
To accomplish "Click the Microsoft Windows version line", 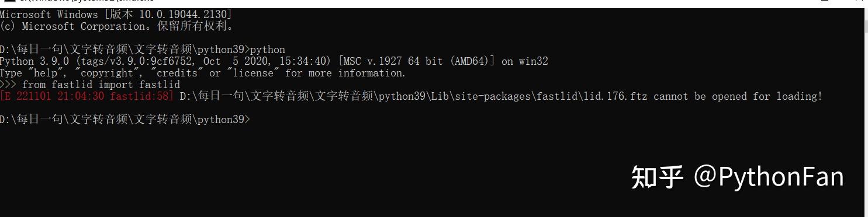I will click(x=116, y=15).
